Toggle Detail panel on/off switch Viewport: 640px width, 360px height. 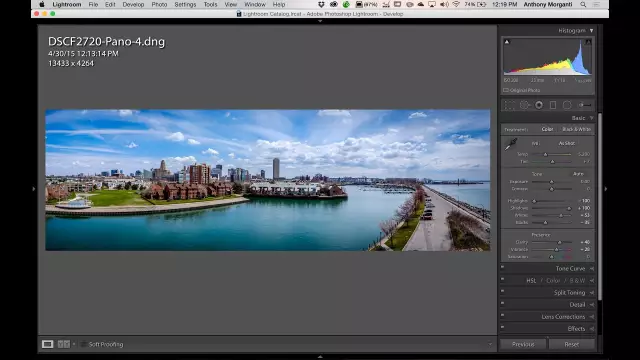click(x=502, y=303)
